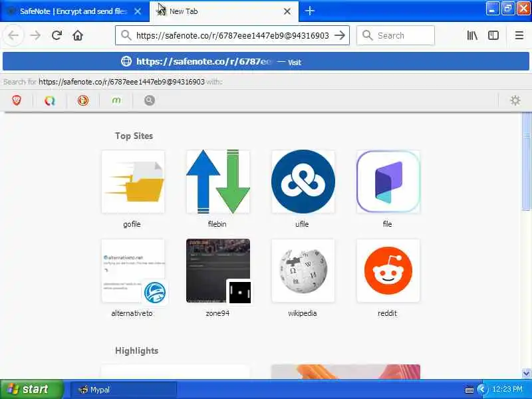The image size is (532, 399).
Task: Click the forward navigation arrow
Action: [35, 35]
